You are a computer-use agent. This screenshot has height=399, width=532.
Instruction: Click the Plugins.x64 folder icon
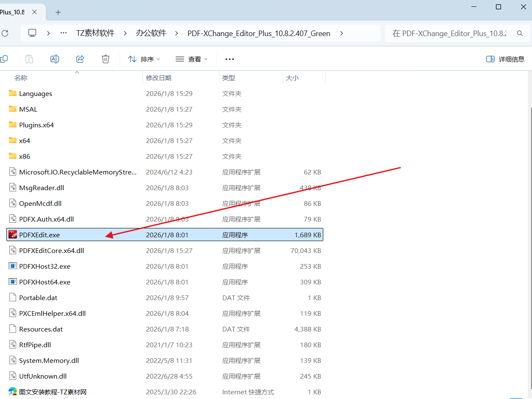13,125
